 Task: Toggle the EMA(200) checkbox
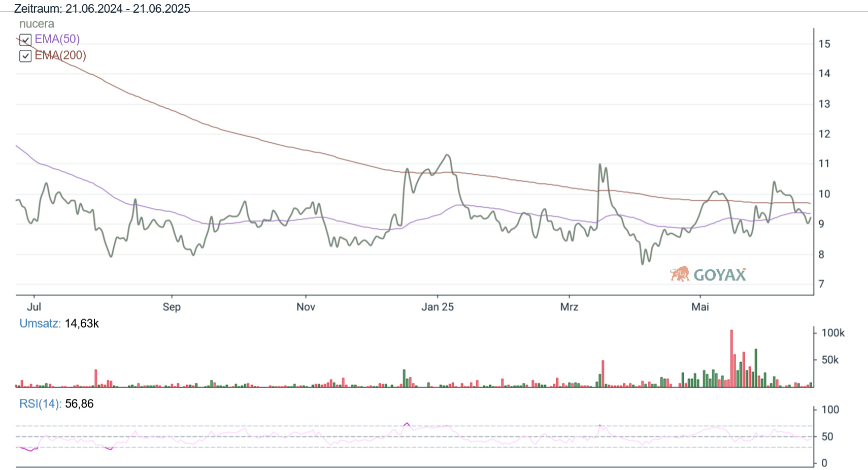[25, 56]
